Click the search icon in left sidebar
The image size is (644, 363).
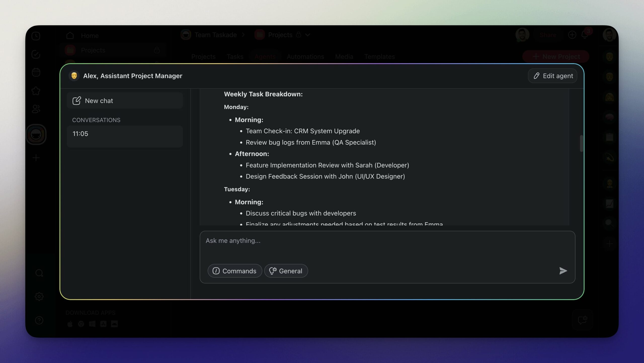[39, 273]
